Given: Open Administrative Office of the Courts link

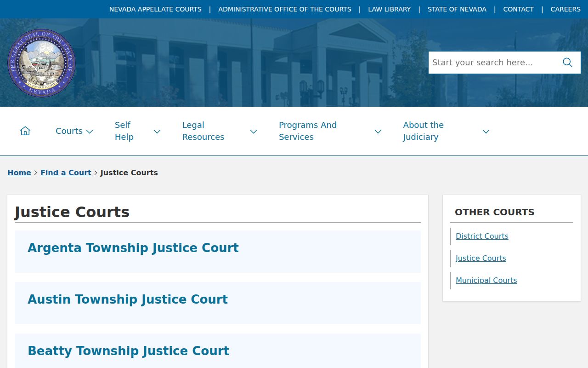Looking at the screenshot, I should (x=285, y=9).
